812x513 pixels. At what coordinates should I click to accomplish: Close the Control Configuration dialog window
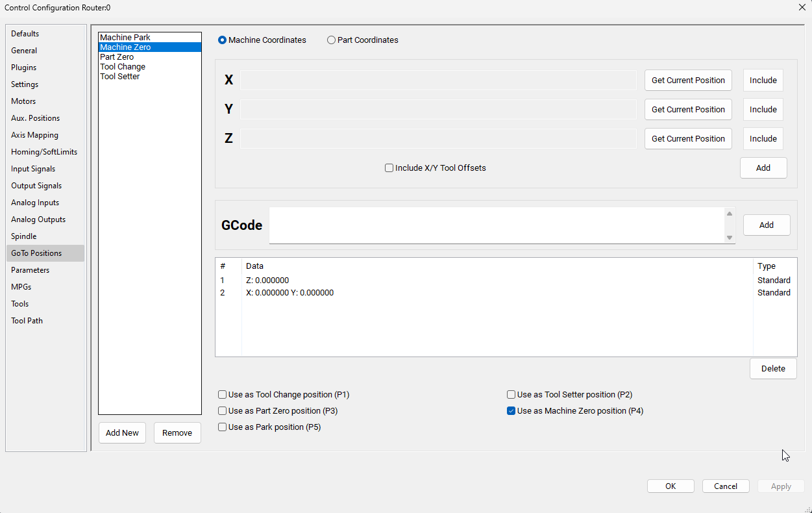click(802, 7)
